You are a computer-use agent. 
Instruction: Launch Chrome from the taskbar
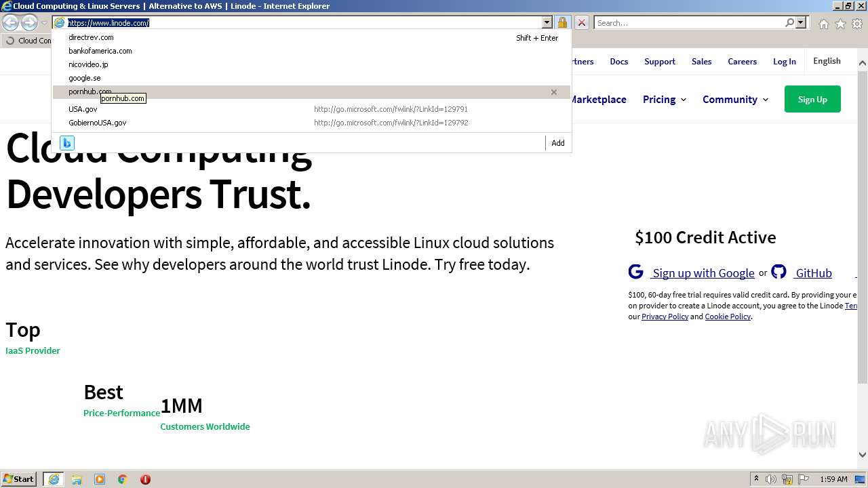point(123,479)
